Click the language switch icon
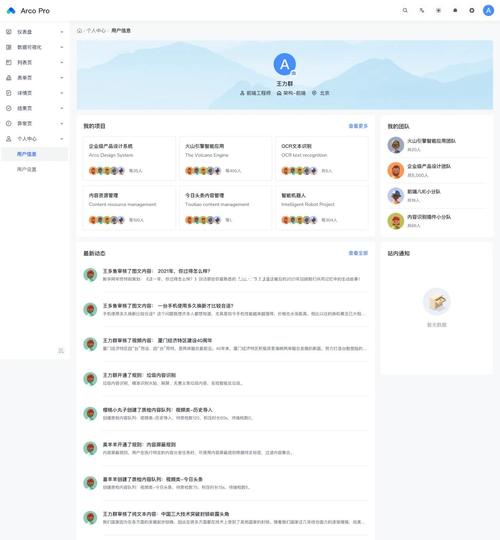500x540 pixels. [x=421, y=11]
